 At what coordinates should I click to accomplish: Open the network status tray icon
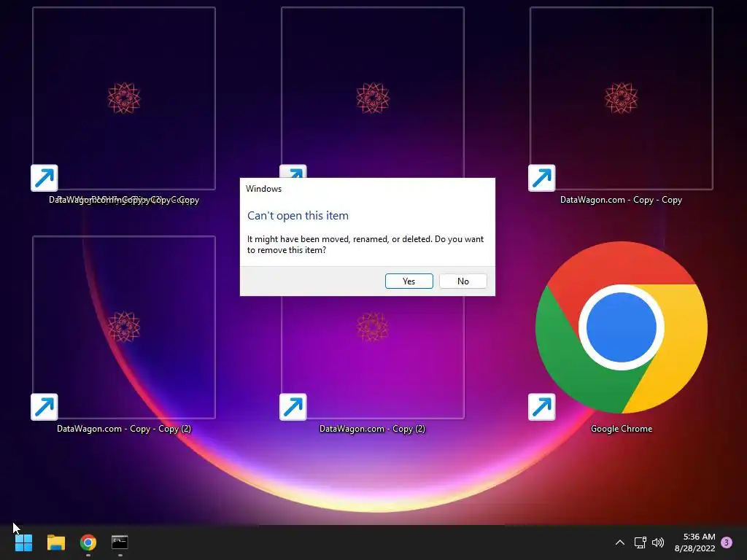coord(640,542)
